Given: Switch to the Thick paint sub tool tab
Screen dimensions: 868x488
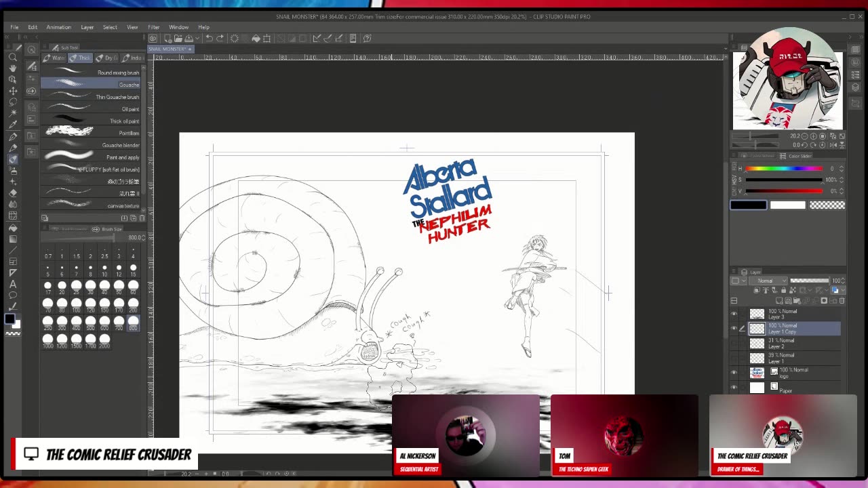Looking at the screenshot, I should pos(81,58).
